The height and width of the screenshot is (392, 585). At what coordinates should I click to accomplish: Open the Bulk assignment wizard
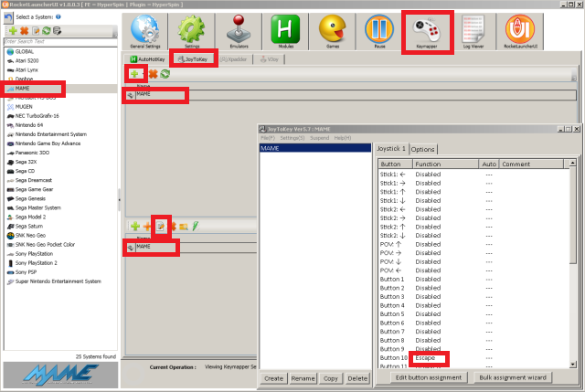[513, 377]
